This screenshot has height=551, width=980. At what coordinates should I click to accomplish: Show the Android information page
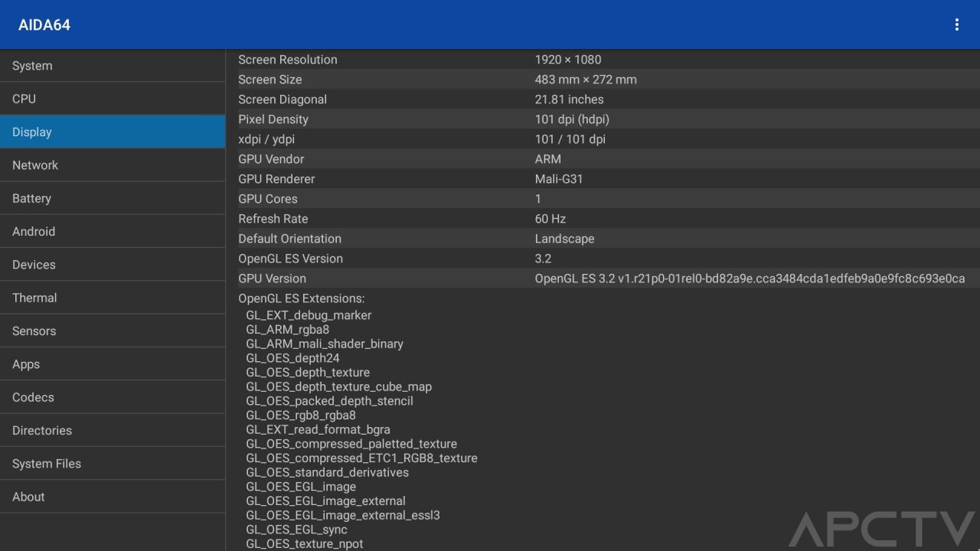(x=113, y=231)
